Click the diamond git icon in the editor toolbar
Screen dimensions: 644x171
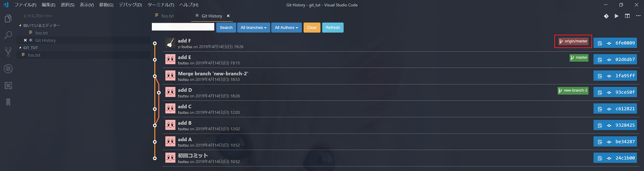[x=606, y=16]
